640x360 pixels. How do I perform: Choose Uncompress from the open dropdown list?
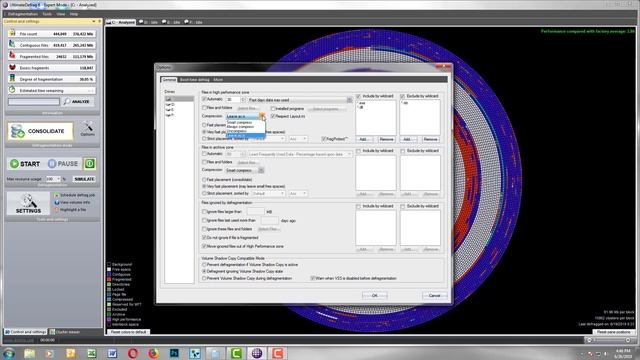(245, 131)
